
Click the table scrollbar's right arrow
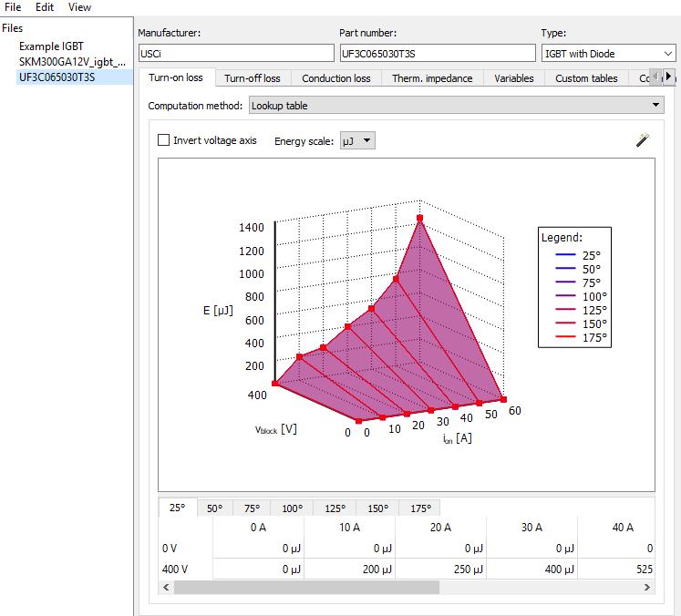(647, 587)
